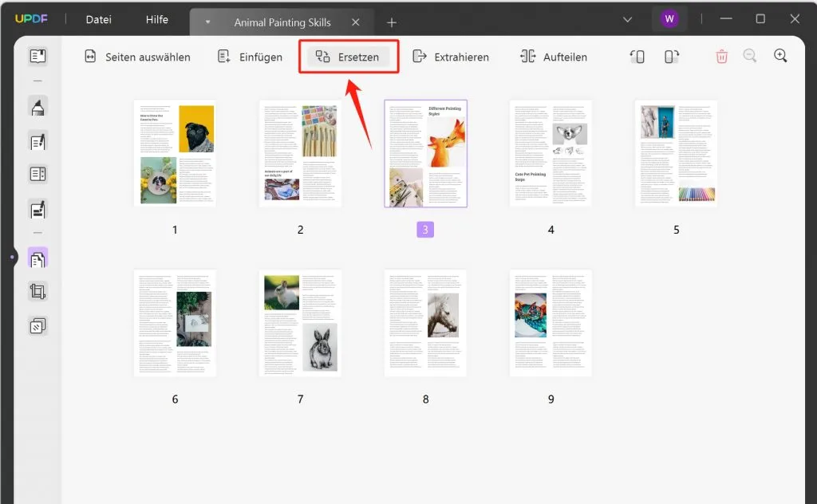Open the dropdown chevron near the user avatar
817x504 pixels.
pyautogui.click(x=628, y=18)
